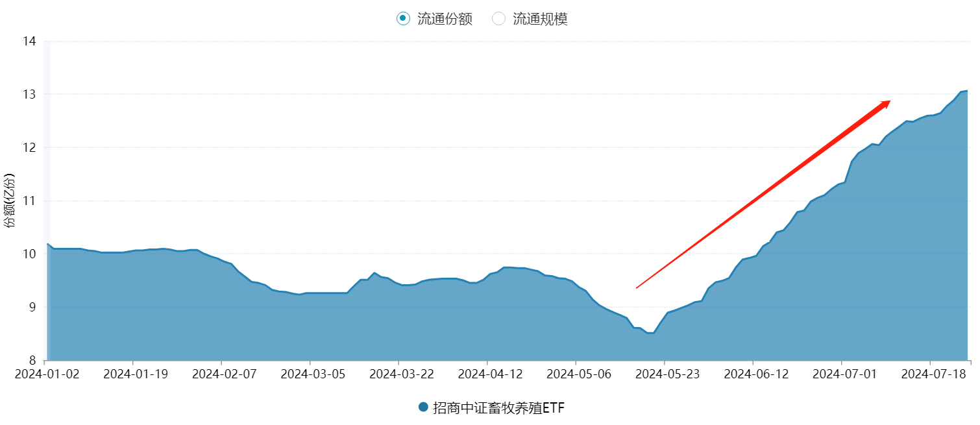Viewport: 980px width, 425px height.
Task: Pick the 2024-03-05 x-axis label
Action: click(x=310, y=374)
